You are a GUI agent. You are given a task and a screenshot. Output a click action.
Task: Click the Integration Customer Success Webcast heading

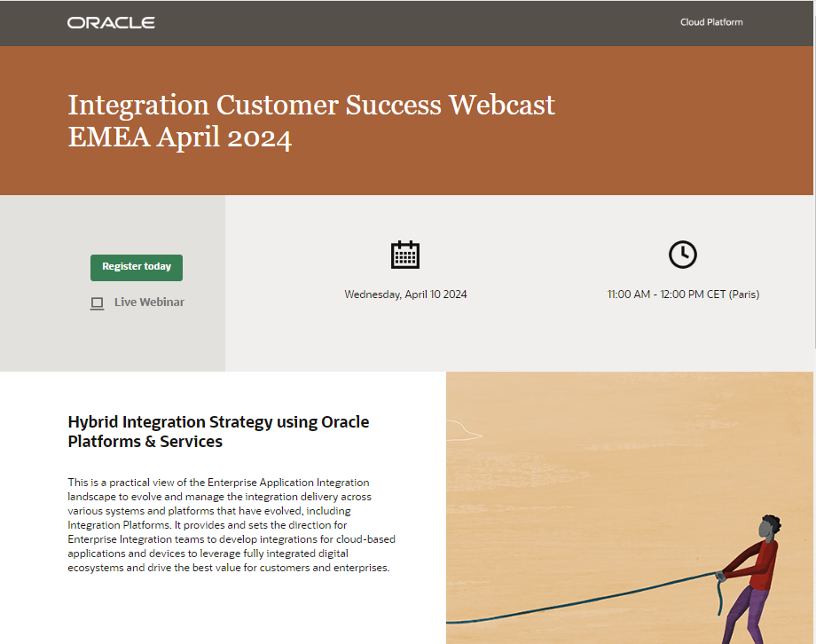tap(311, 105)
